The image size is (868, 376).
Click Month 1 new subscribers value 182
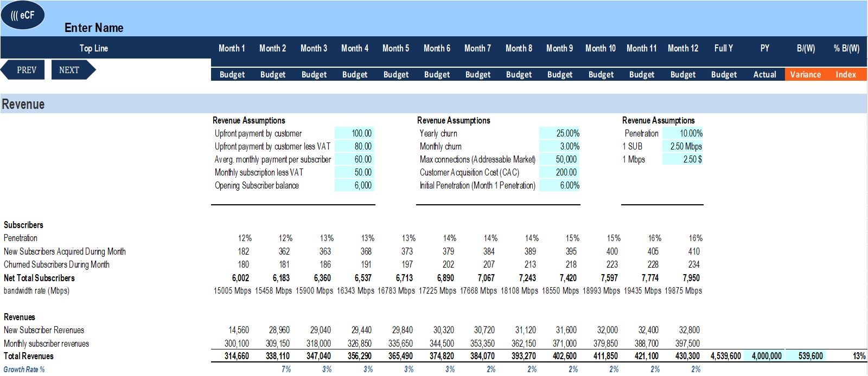coord(244,251)
